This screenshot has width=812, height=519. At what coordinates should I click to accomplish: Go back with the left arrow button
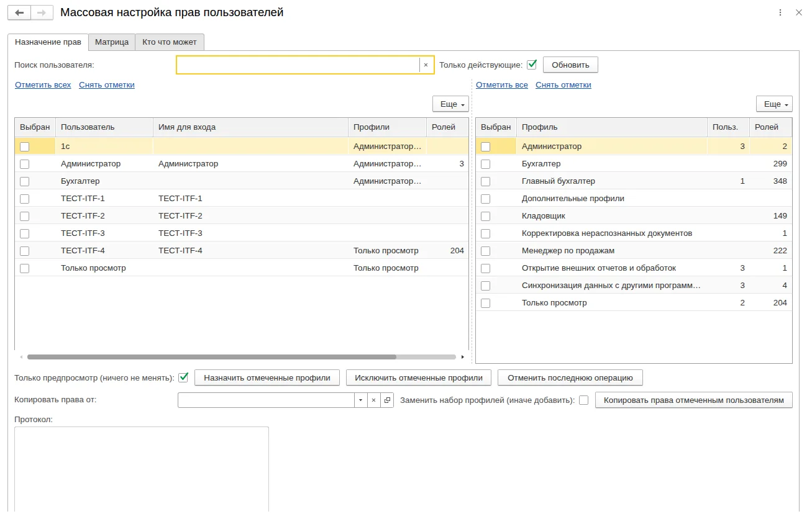19,12
